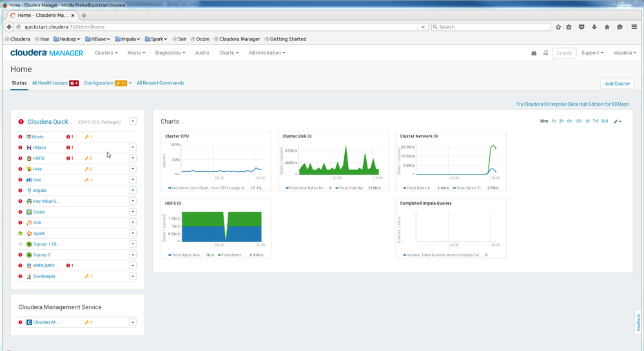The width and height of the screenshot is (644, 351).
Task: Click the Firefox home toolbar icon
Action: (607, 27)
